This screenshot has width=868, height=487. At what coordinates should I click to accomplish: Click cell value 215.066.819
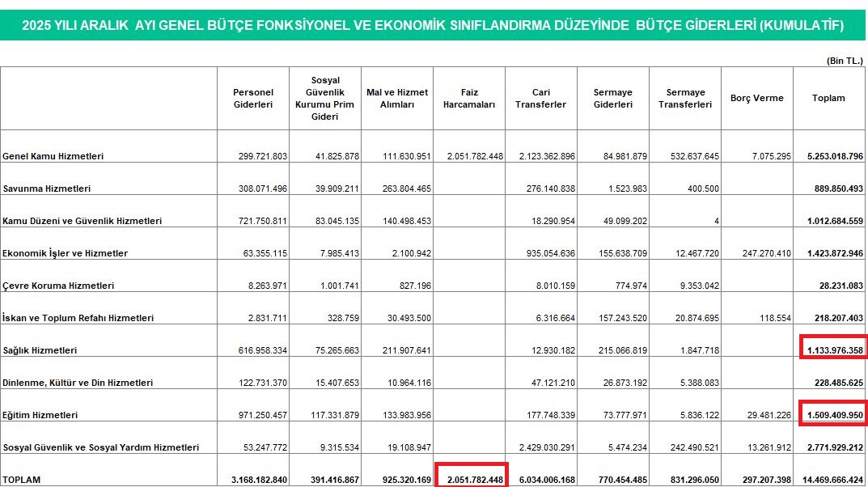[x=623, y=350]
